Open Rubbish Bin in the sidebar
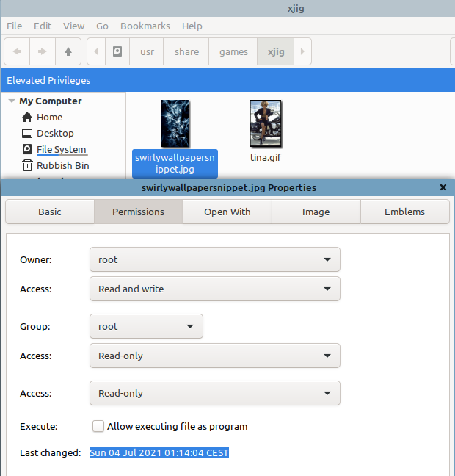 click(x=62, y=166)
